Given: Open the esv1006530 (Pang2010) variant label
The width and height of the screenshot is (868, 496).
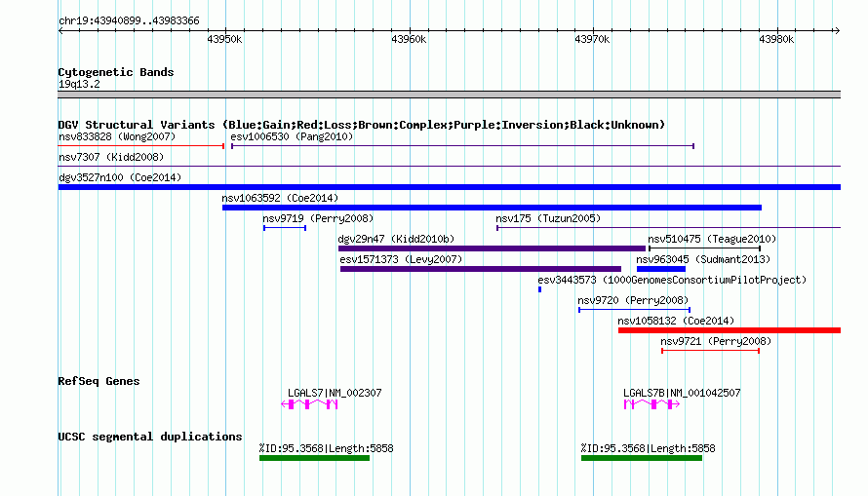Looking at the screenshot, I should 292,136.
